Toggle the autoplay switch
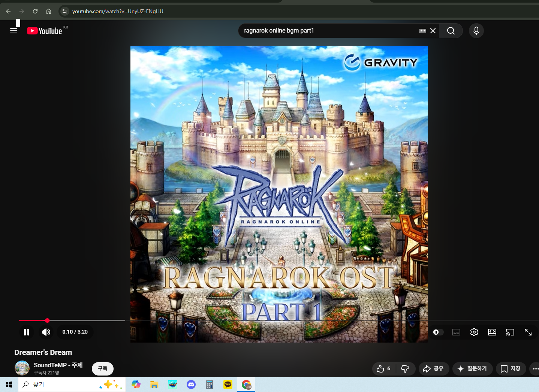The image size is (539, 392). [x=437, y=332]
